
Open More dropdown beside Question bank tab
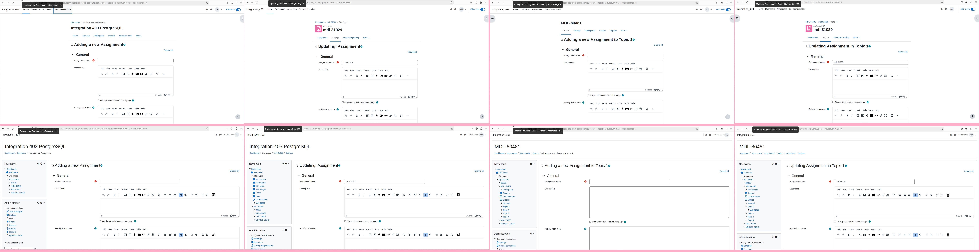pos(139,36)
